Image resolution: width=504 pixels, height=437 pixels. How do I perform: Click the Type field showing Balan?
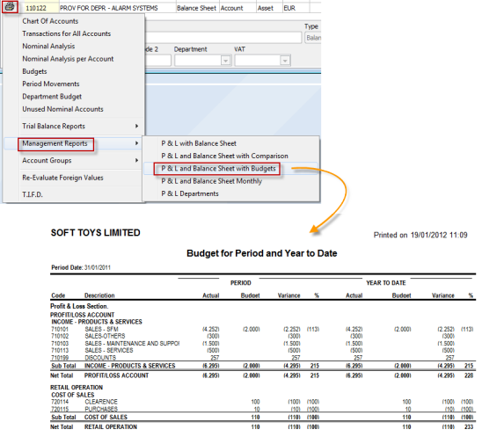coord(313,38)
